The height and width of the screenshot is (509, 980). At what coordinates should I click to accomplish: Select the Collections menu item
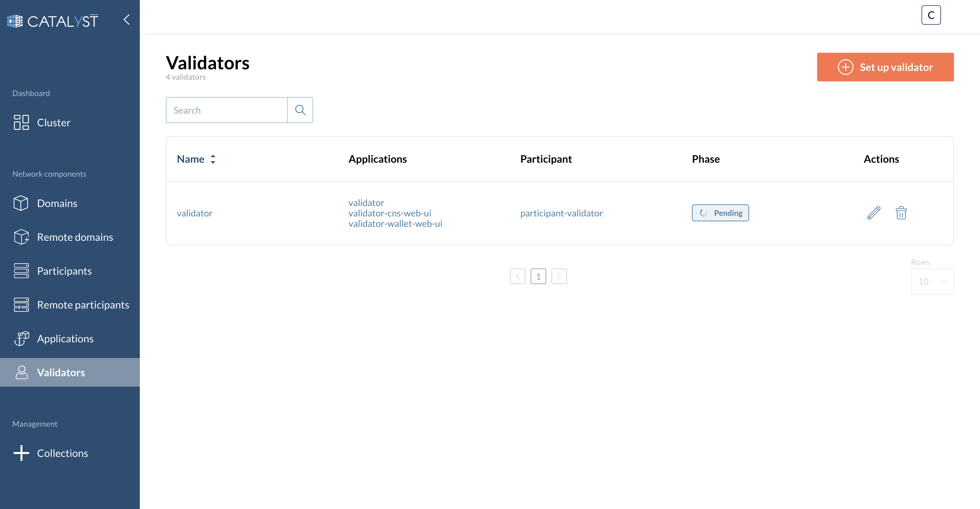(x=62, y=453)
